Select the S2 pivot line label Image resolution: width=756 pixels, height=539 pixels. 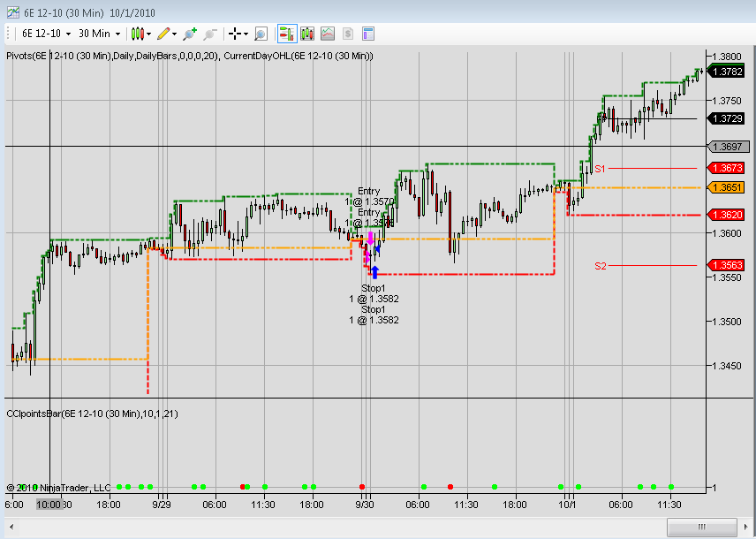(x=600, y=266)
